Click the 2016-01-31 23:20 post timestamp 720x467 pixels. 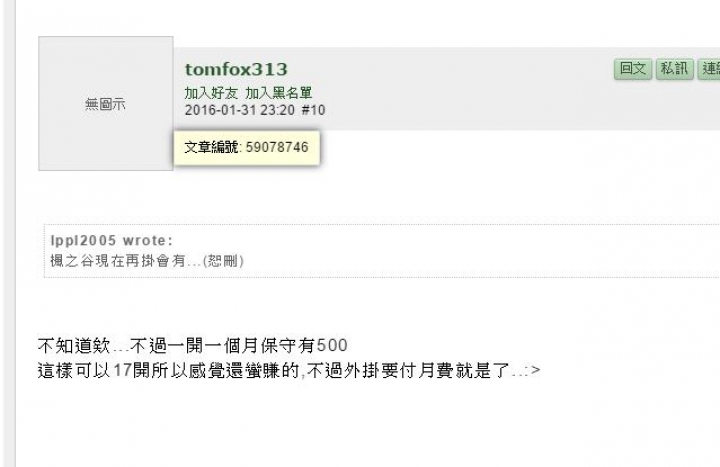pyautogui.click(x=240, y=110)
